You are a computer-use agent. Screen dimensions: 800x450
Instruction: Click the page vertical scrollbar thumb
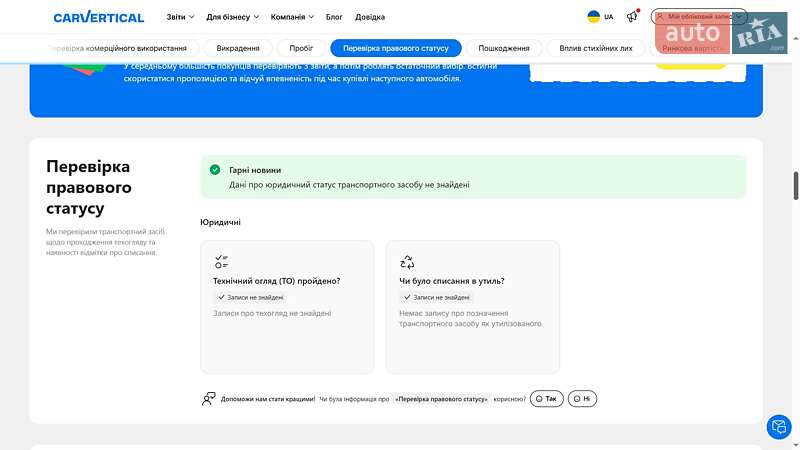pos(796,185)
